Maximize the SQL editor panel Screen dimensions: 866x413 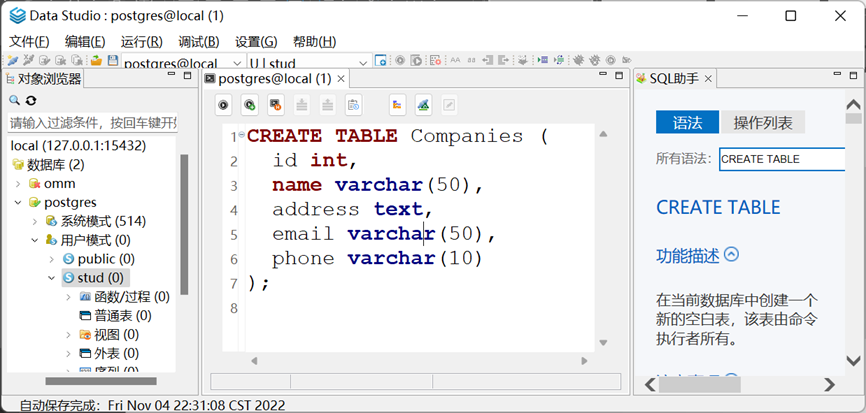pos(620,76)
